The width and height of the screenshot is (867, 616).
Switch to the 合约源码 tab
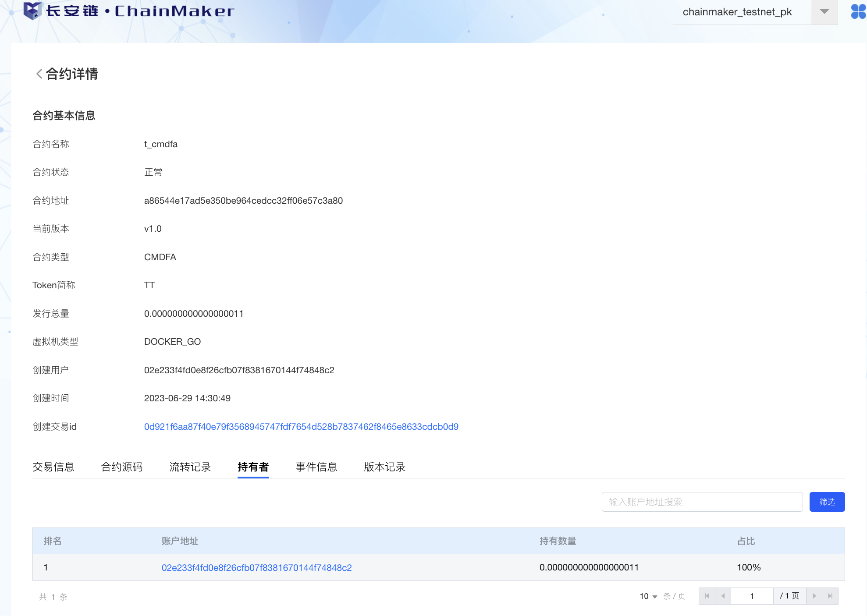[x=122, y=467]
